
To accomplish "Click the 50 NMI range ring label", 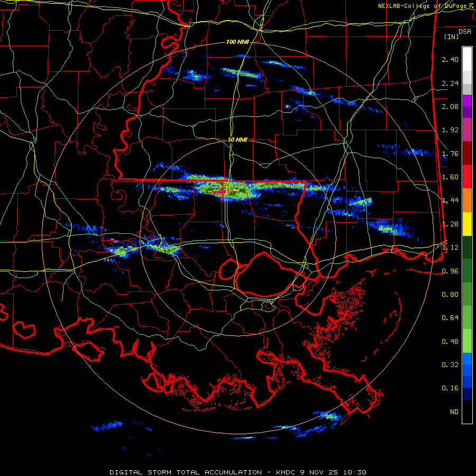I will tap(237, 140).
